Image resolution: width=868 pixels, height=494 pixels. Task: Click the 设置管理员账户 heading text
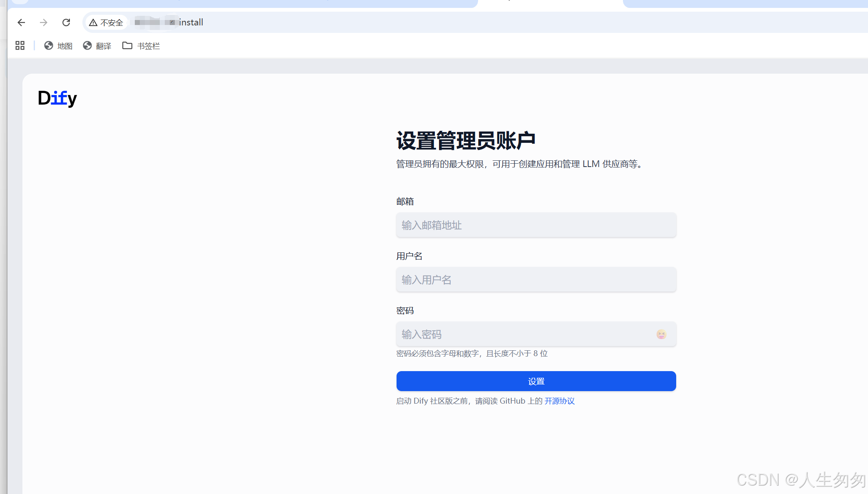466,141
